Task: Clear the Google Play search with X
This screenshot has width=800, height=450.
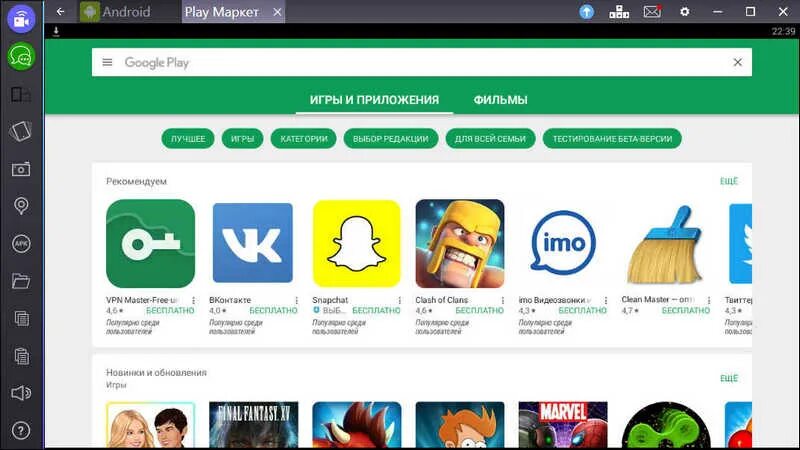Action: [737, 62]
